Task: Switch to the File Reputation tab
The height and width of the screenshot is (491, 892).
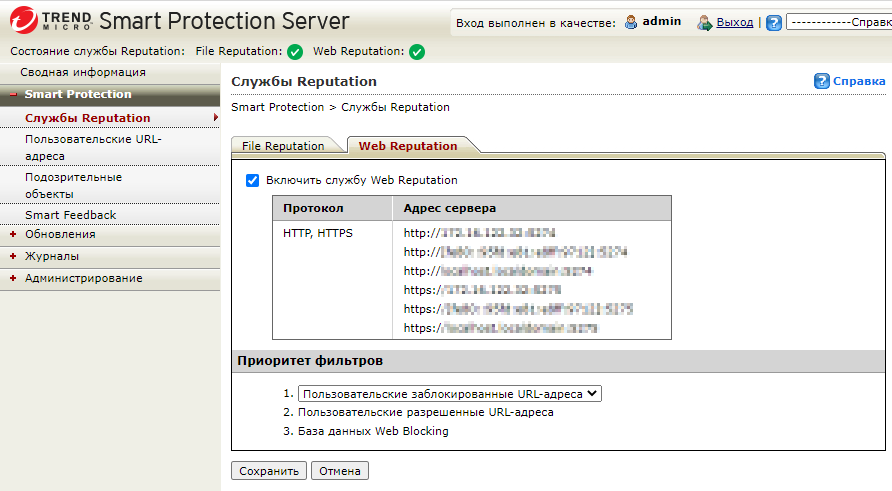Action: tap(283, 146)
